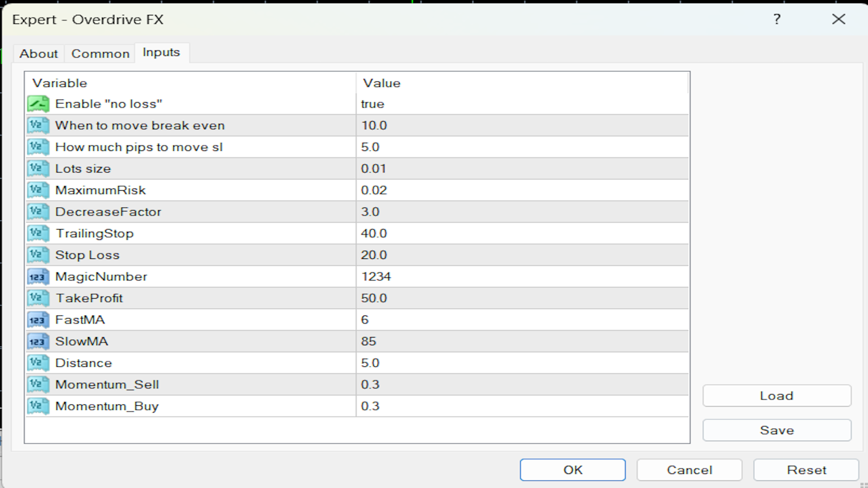This screenshot has width=868, height=488.
Task: Save the current input settings
Action: [x=776, y=430]
